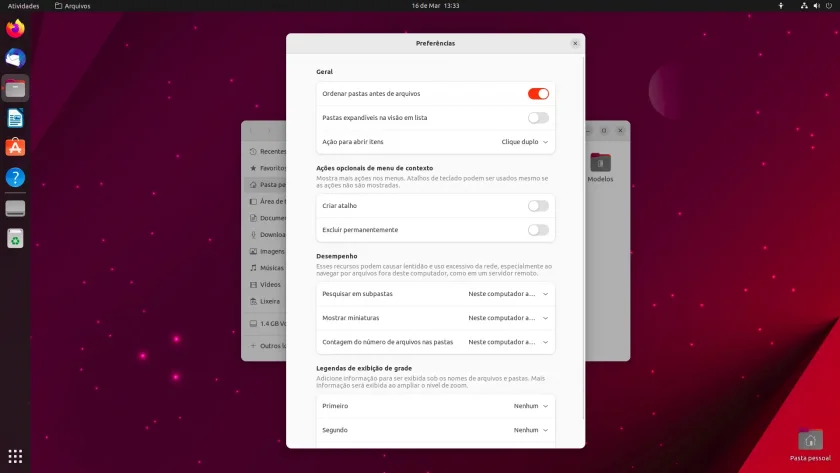Open the accessibility icon in top bar
This screenshot has height=473, width=840.
781,5
